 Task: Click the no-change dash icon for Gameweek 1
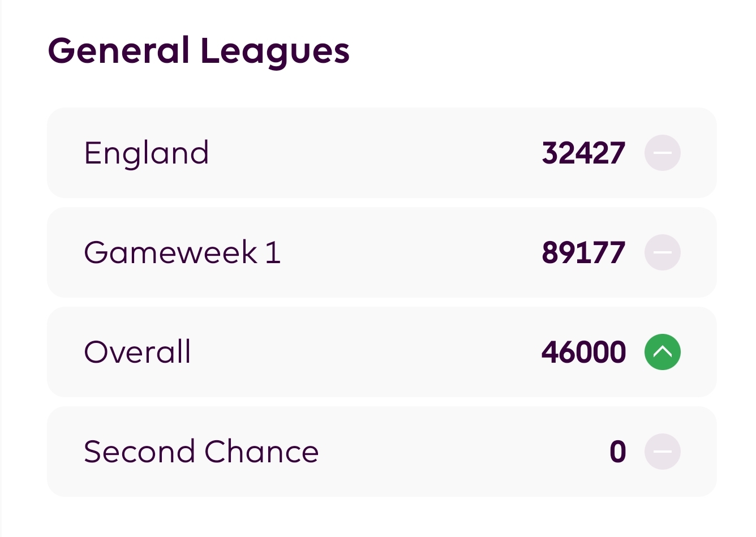coord(662,252)
